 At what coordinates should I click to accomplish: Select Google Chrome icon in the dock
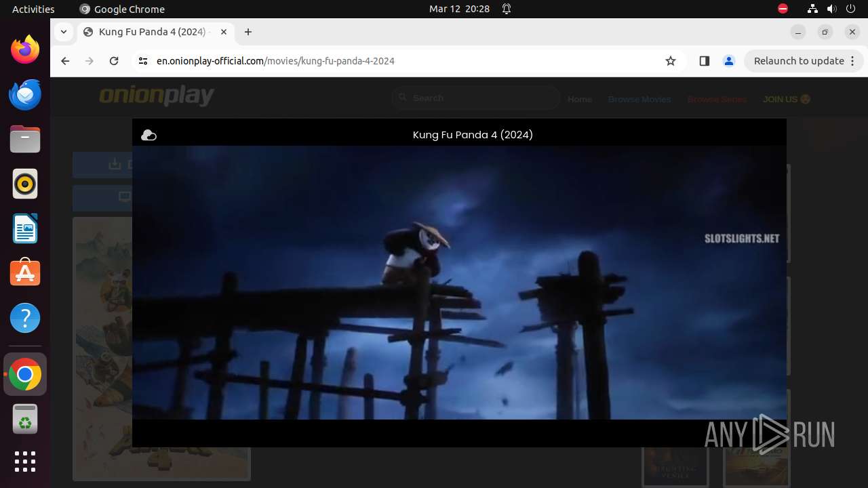pyautogui.click(x=25, y=374)
